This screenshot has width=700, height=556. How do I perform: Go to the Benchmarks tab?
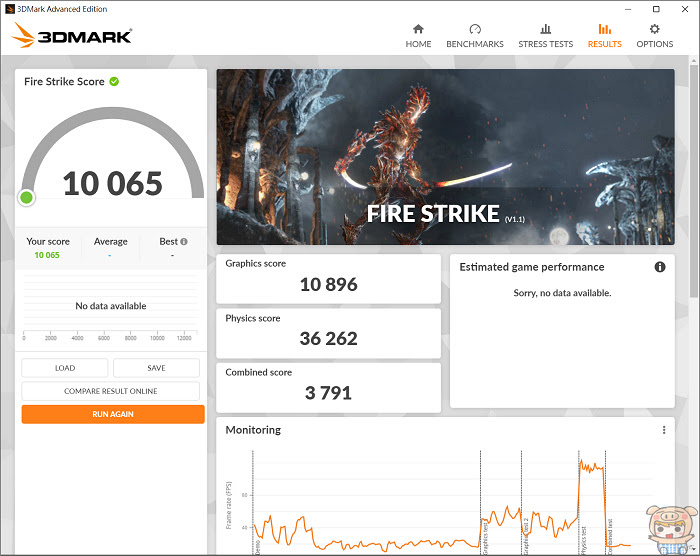[x=475, y=36]
